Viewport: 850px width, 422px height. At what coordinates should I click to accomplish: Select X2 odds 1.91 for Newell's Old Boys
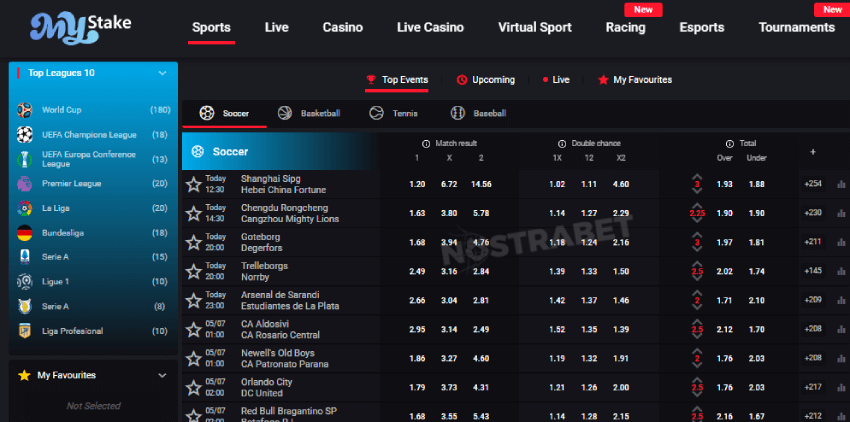tap(621, 359)
